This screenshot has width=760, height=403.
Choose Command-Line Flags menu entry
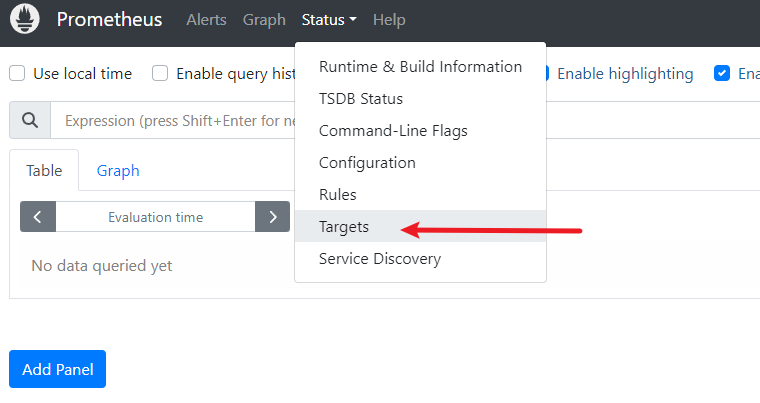[x=393, y=131]
